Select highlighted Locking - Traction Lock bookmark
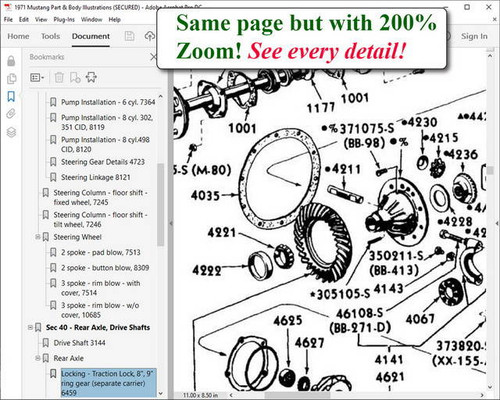Viewport: 500px width, 400px height. click(108, 383)
